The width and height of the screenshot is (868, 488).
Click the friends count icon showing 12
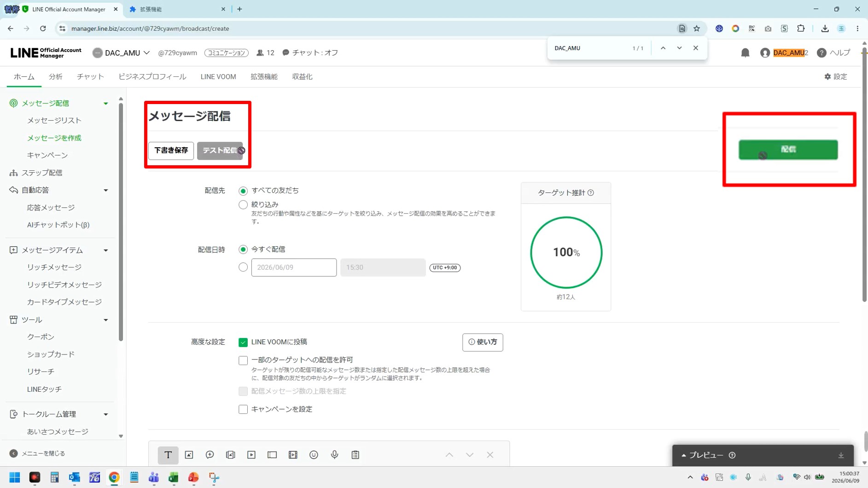261,53
